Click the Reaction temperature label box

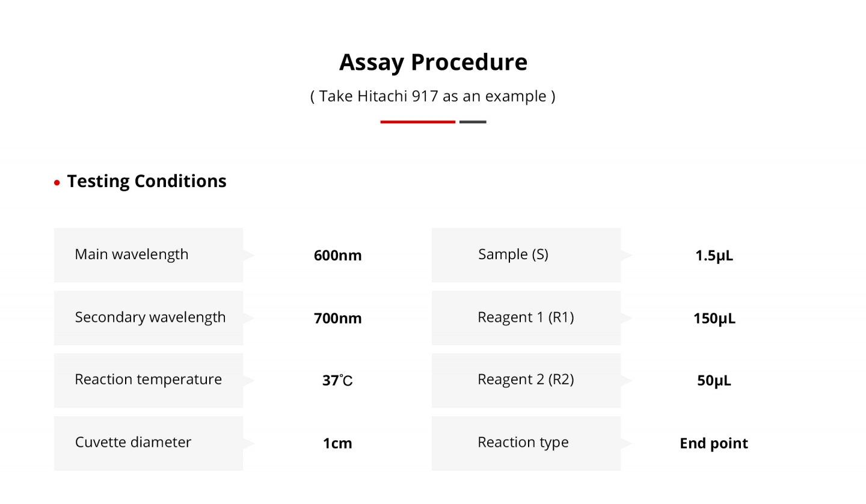(148, 380)
